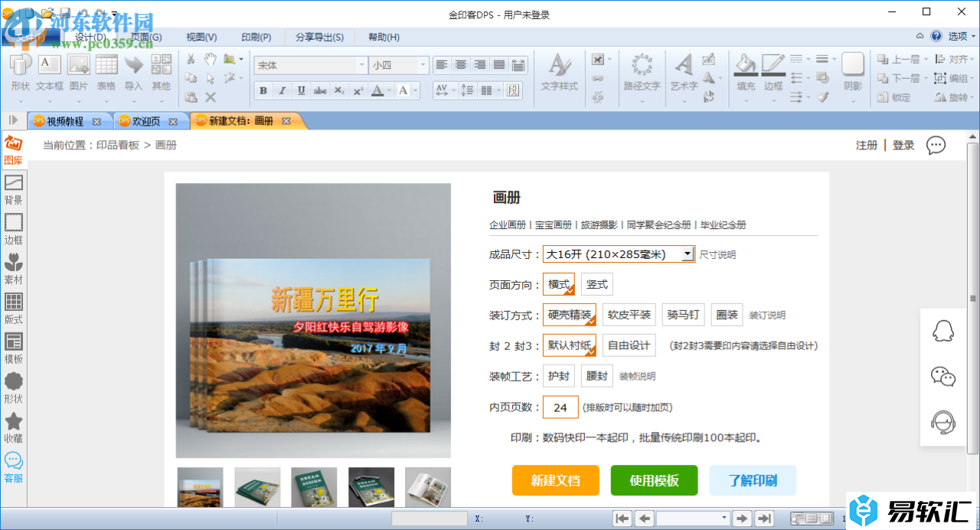The image size is (980, 530).
Task: Click the 登录 login link
Action: click(903, 146)
